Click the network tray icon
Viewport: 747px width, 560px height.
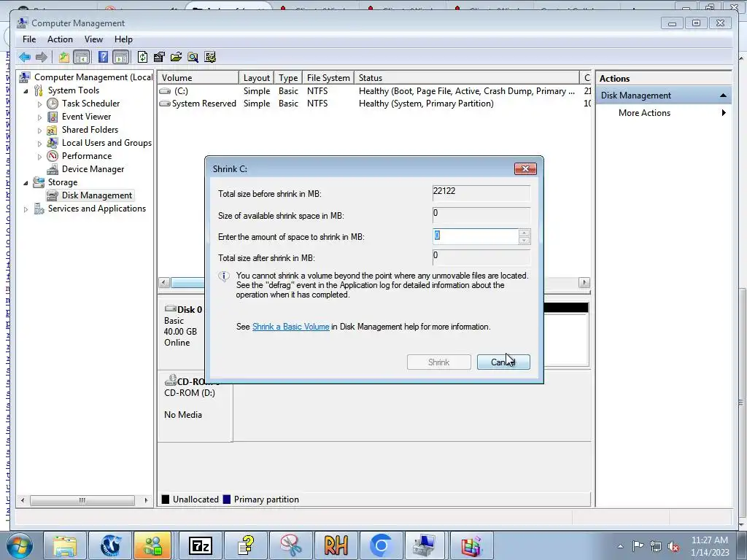(x=656, y=547)
